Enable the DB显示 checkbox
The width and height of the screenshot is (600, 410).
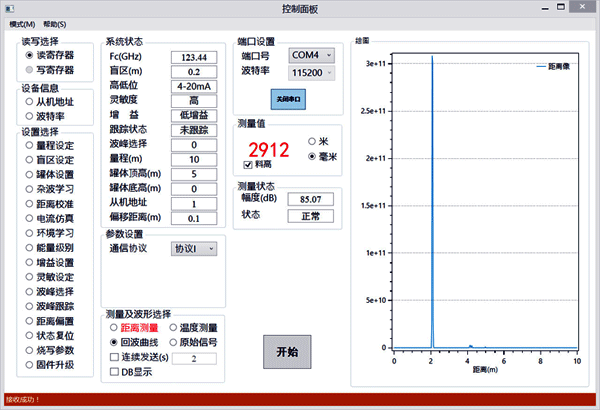click(x=114, y=372)
